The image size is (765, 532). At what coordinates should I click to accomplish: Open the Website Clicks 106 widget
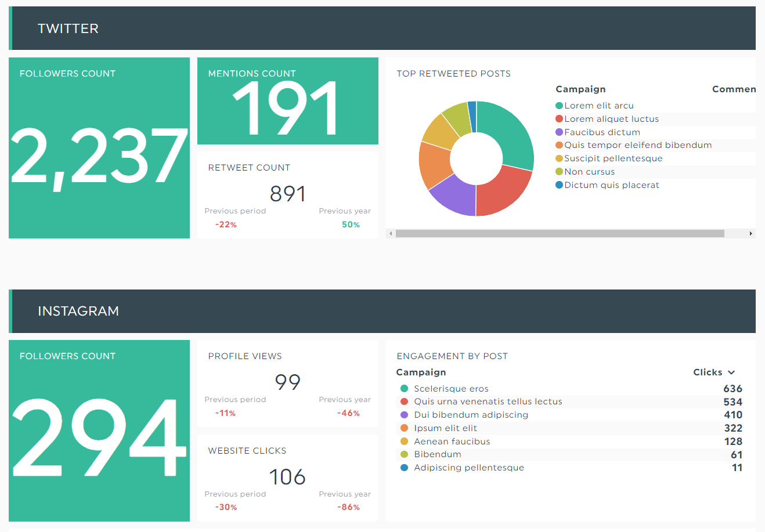click(x=288, y=478)
